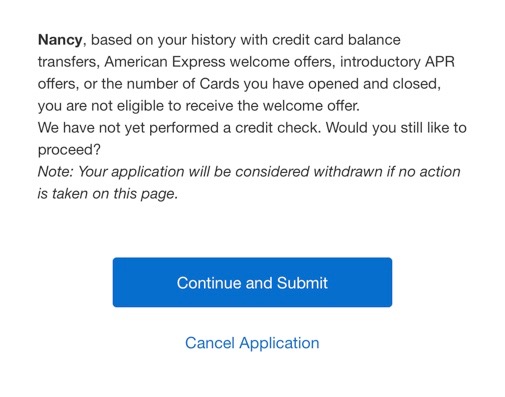This screenshot has height=397, width=505.
Task: Click the word proceed? in the question
Action: (69, 150)
